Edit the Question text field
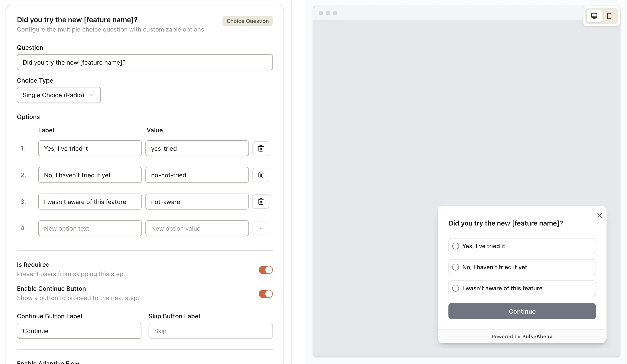 145,62
